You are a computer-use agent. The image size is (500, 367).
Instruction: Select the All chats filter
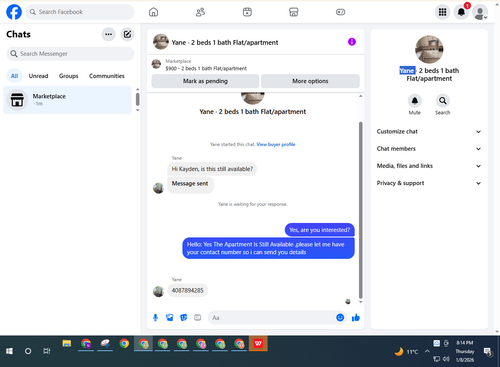coord(14,76)
